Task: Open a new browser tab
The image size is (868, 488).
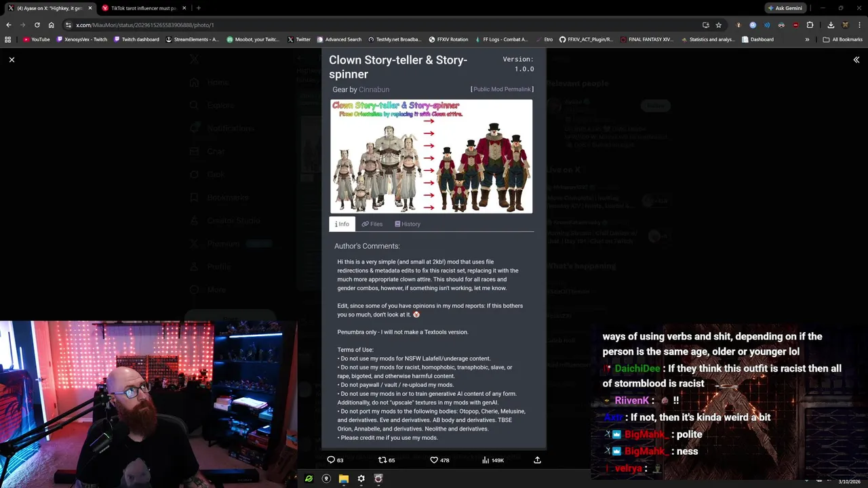Action: point(198,8)
